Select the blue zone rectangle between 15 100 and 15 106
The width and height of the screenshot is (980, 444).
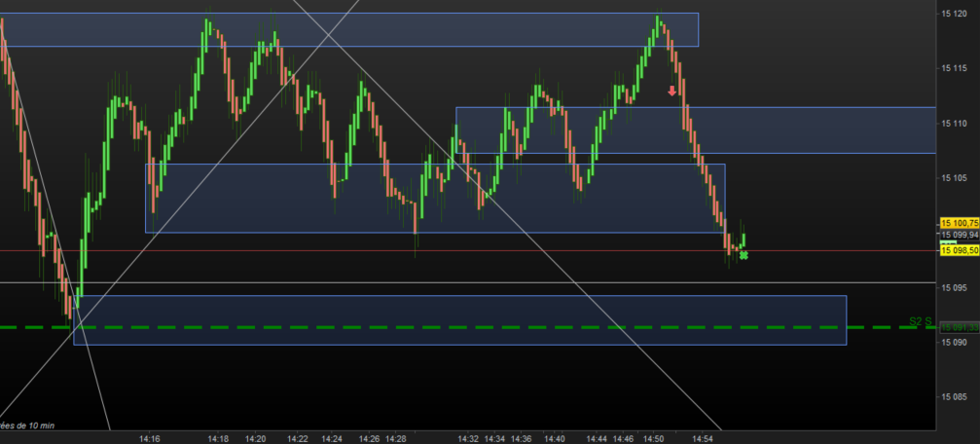click(x=435, y=199)
